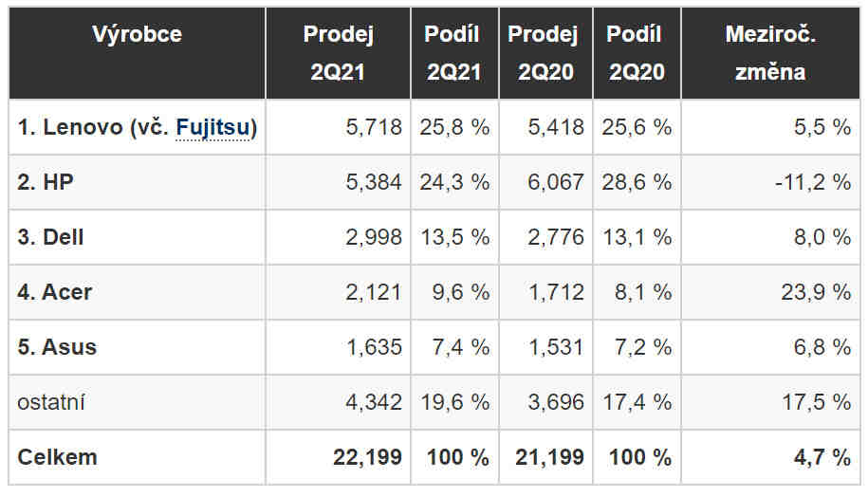Click the Podíl 2Q20 column header
The image size is (868, 497).
[634, 53]
